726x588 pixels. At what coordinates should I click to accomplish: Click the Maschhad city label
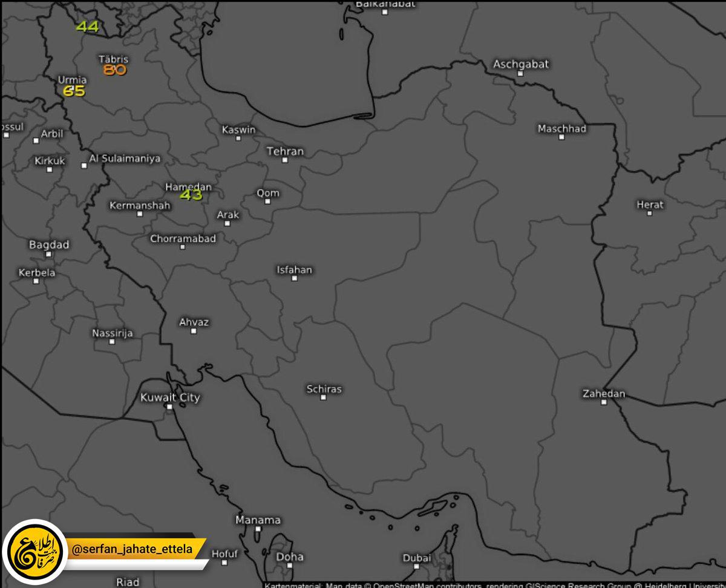point(561,128)
